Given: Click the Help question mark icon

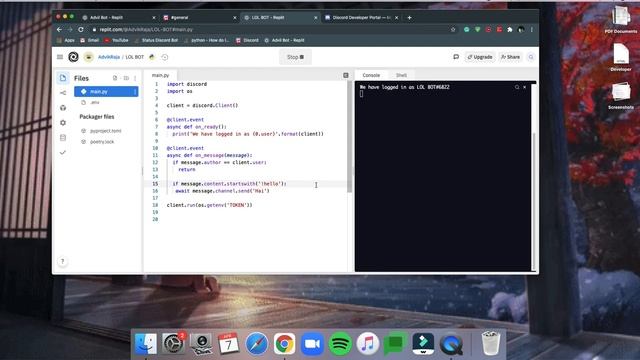Looking at the screenshot, I should pyautogui.click(x=62, y=261).
